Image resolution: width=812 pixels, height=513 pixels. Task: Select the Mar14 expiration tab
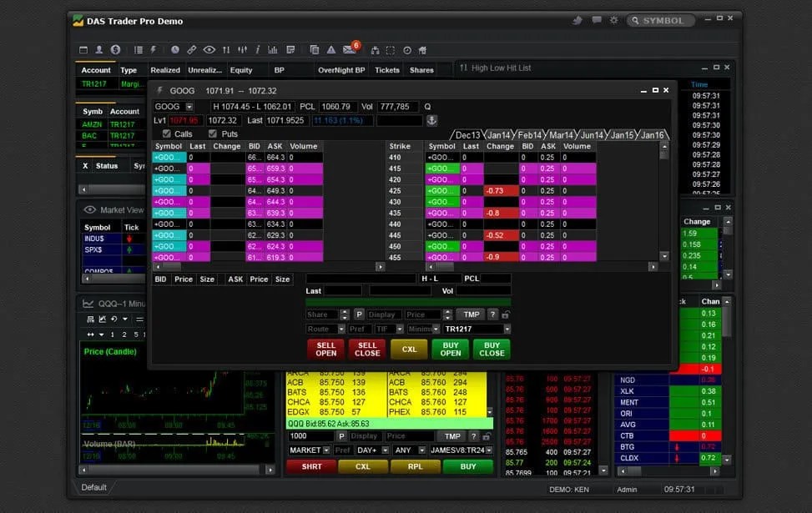pyautogui.click(x=561, y=135)
